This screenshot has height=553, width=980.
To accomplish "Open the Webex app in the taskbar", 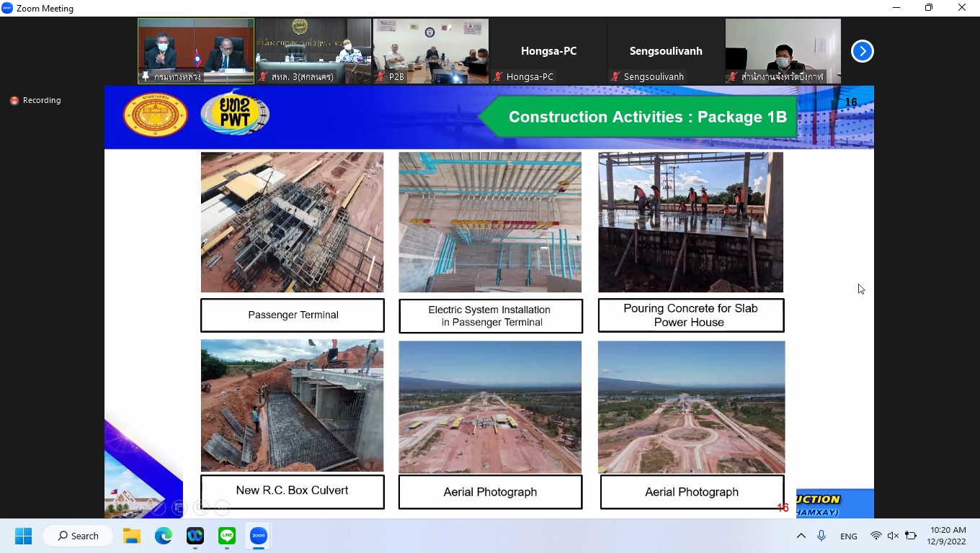I will click(x=195, y=536).
